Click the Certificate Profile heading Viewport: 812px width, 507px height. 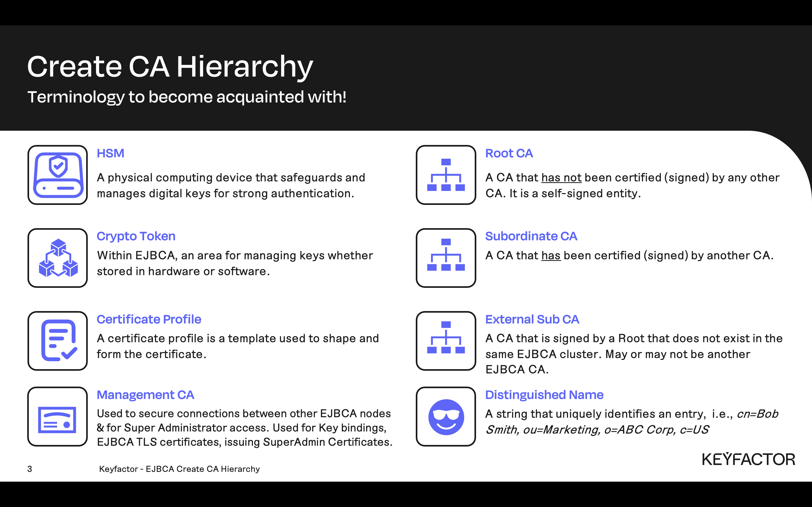149,319
